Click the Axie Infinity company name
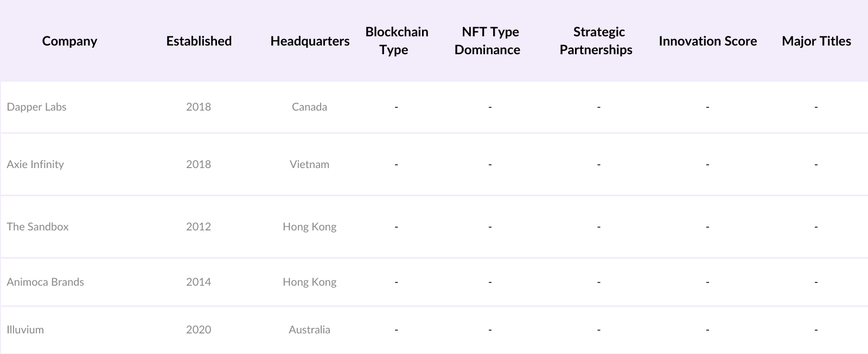Image resolution: width=868 pixels, height=354 pixels. pos(35,164)
